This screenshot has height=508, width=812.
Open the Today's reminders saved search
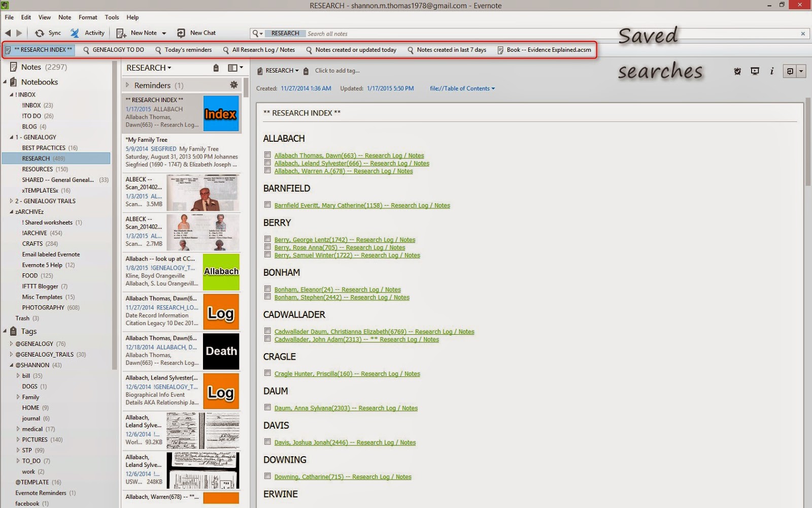click(x=184, y=50)
